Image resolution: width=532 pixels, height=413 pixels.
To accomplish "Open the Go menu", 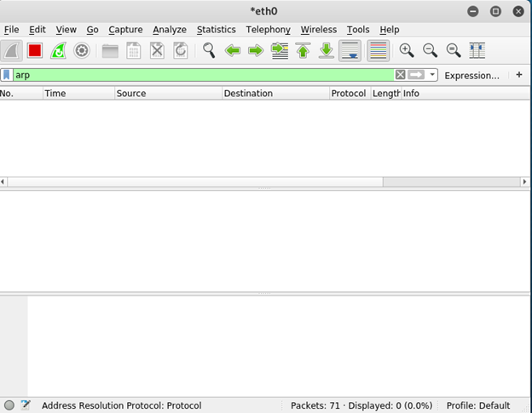I will [x=92, y=30].
